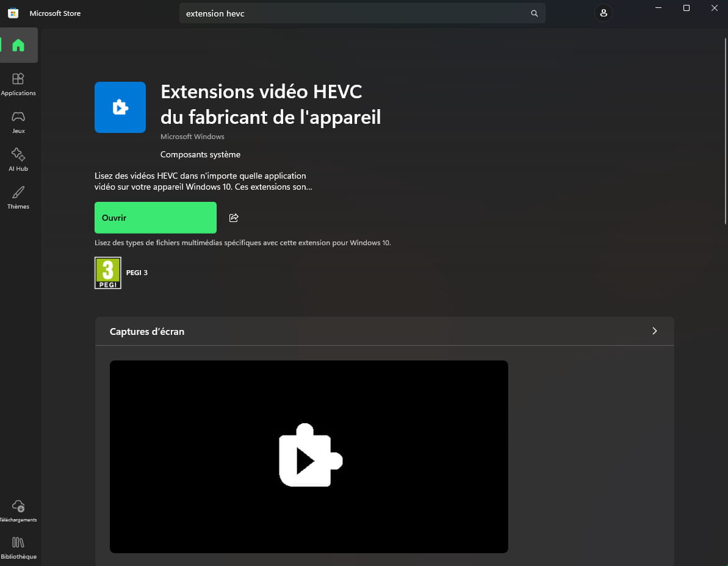Click the vertical scrollbar on the right
The height and width of the screenshot is (566, 728).
click(x=725, y=131)
